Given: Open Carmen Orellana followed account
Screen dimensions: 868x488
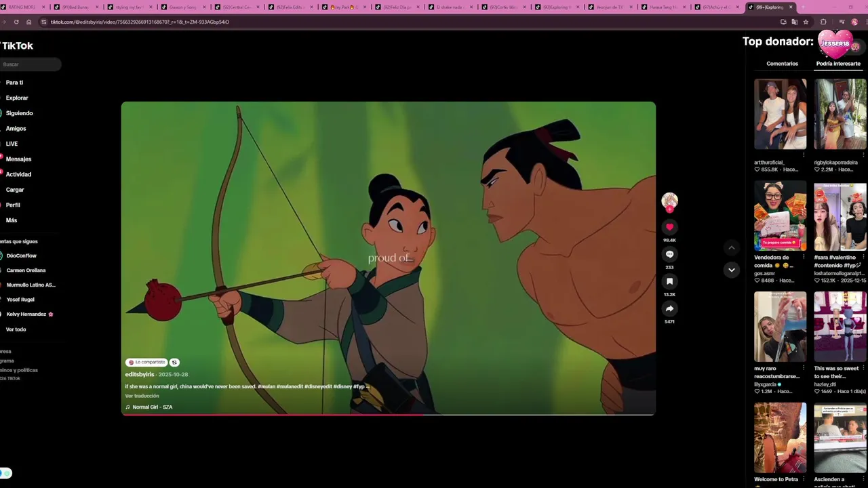Looking at the screenshot, I should pos(26,270).
